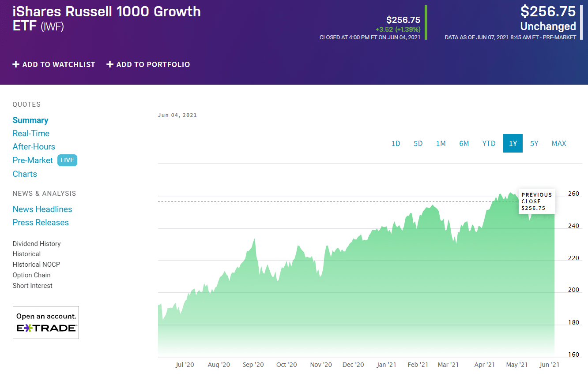
Task: Click the Feb '21 axis label
Action: coord(418,365)
